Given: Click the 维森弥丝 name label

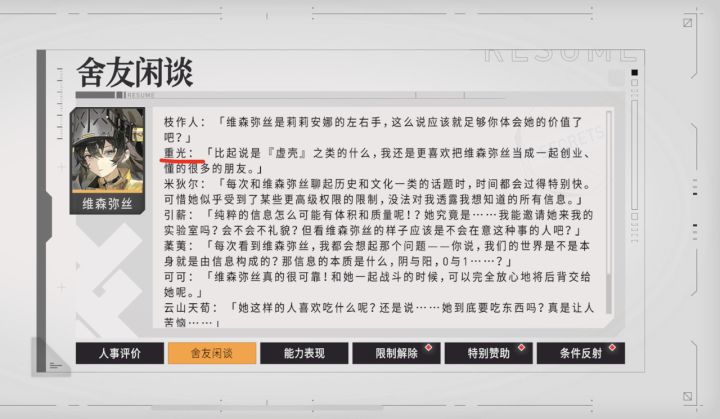Looking at the screenshot, I should point(107,204).
